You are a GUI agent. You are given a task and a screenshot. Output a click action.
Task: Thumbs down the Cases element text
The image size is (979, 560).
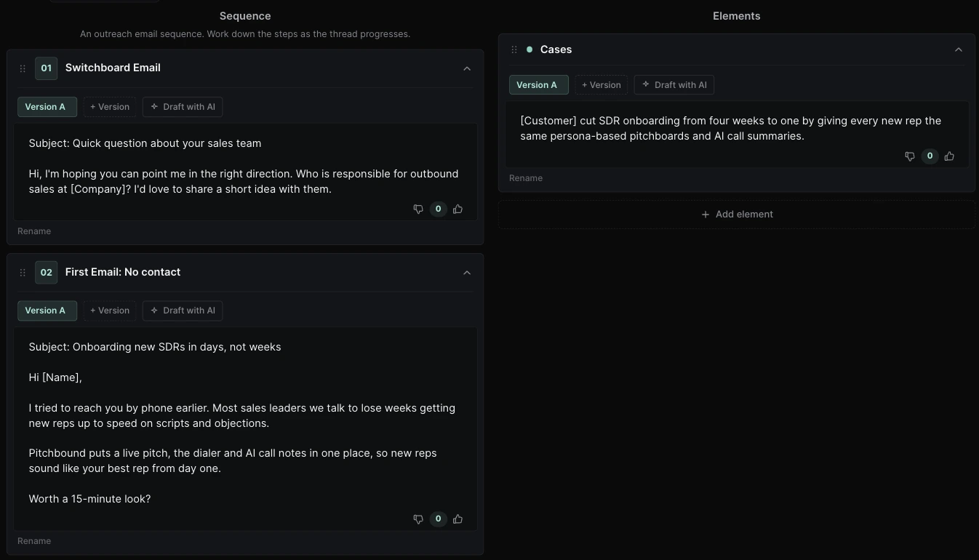coord(910,156)
